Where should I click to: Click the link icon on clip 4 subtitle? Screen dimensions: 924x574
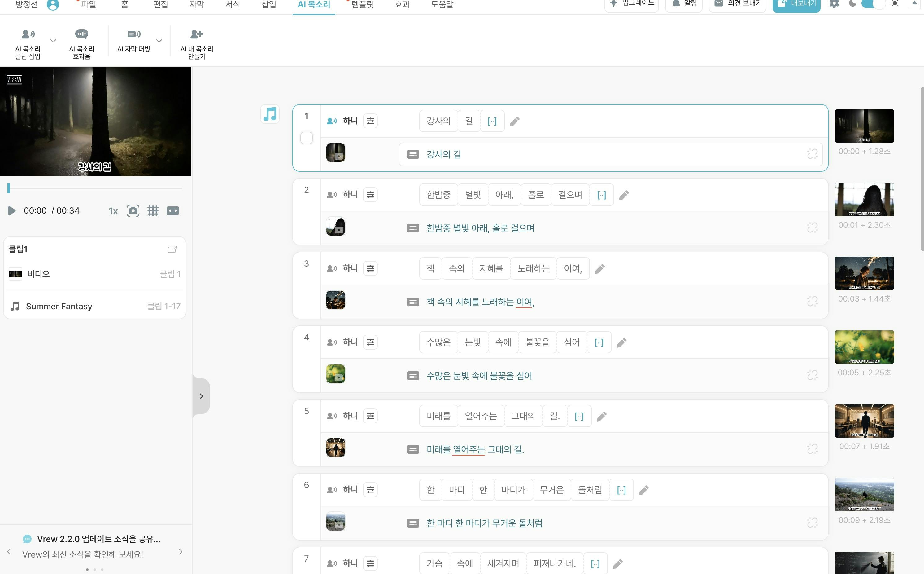tap(812, 375)
